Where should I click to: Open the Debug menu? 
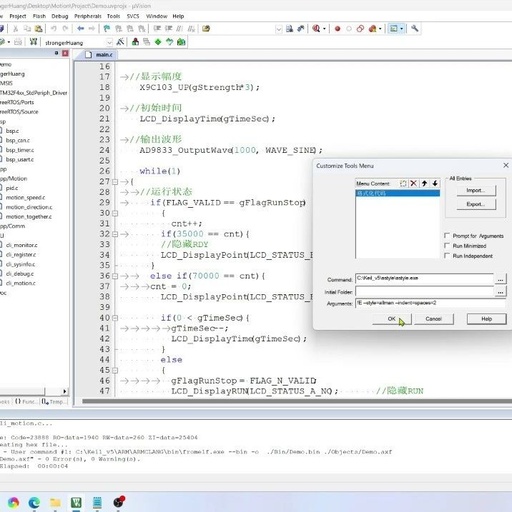coord(60,16)
